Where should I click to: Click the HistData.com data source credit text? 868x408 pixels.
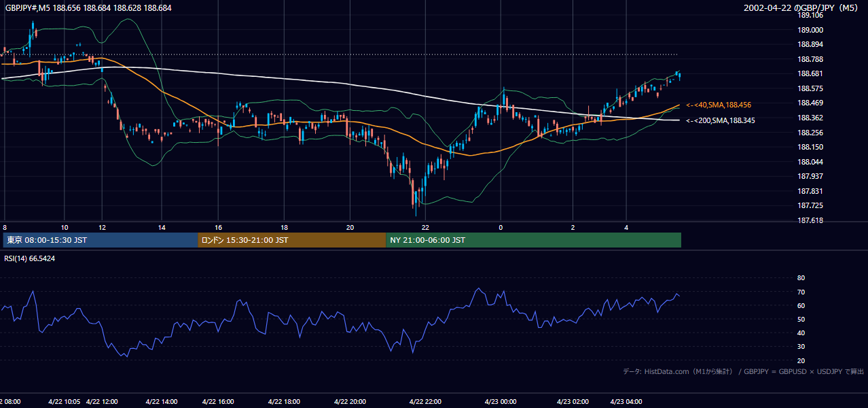(744, 371)
